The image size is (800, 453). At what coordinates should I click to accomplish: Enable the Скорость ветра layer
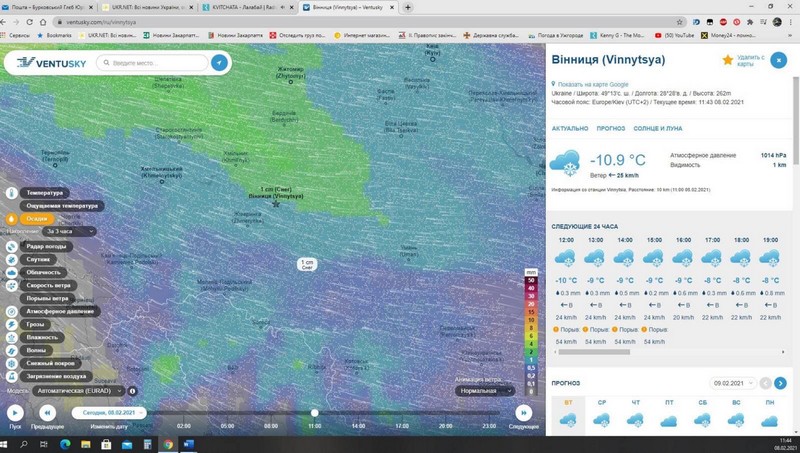click(48, 286)
